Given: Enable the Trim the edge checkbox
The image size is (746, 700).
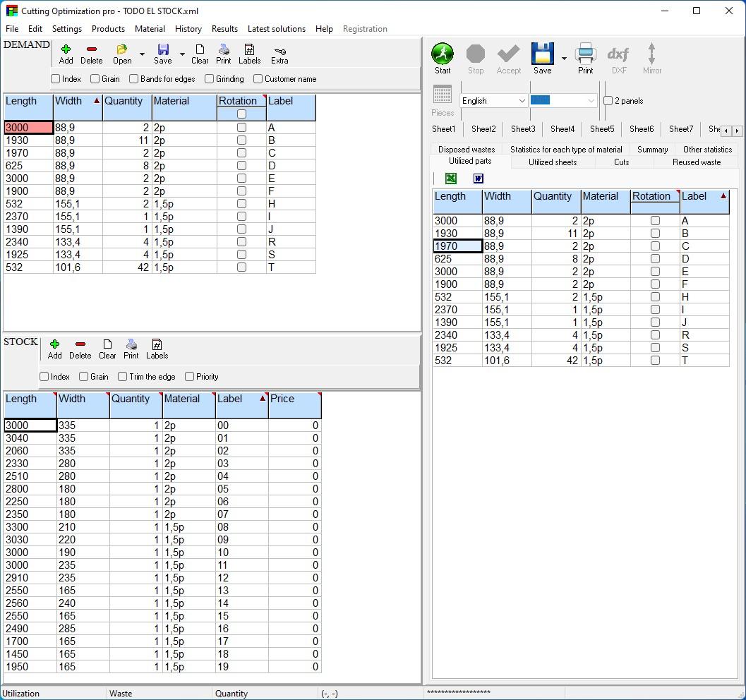Looking at the screenshot, I should [x=121, y=377].
